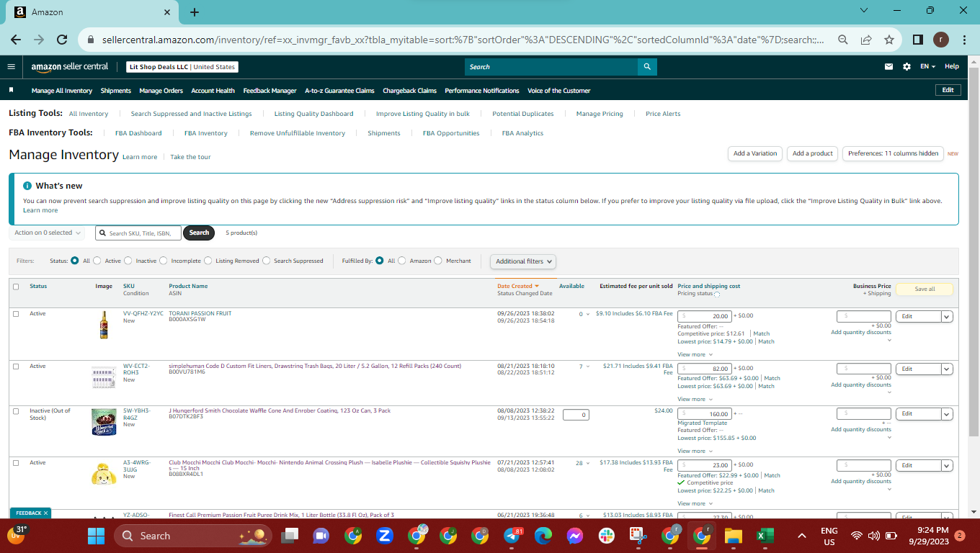Click the Add a product button

click(x=813, y=153)
